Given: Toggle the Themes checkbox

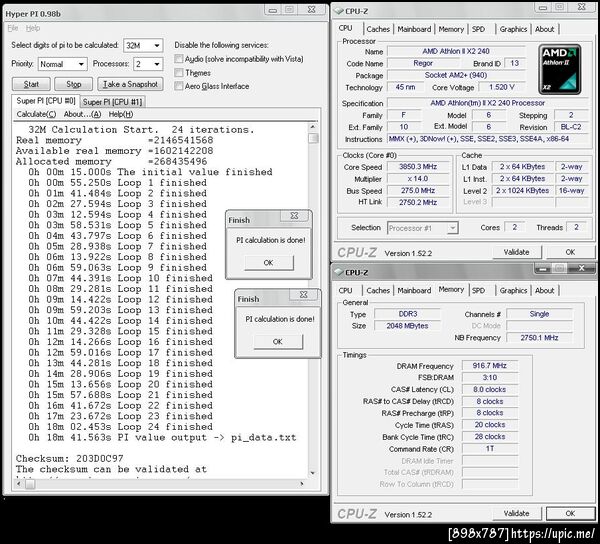Looking at the screenshot, I should click(x=179, y=73).
